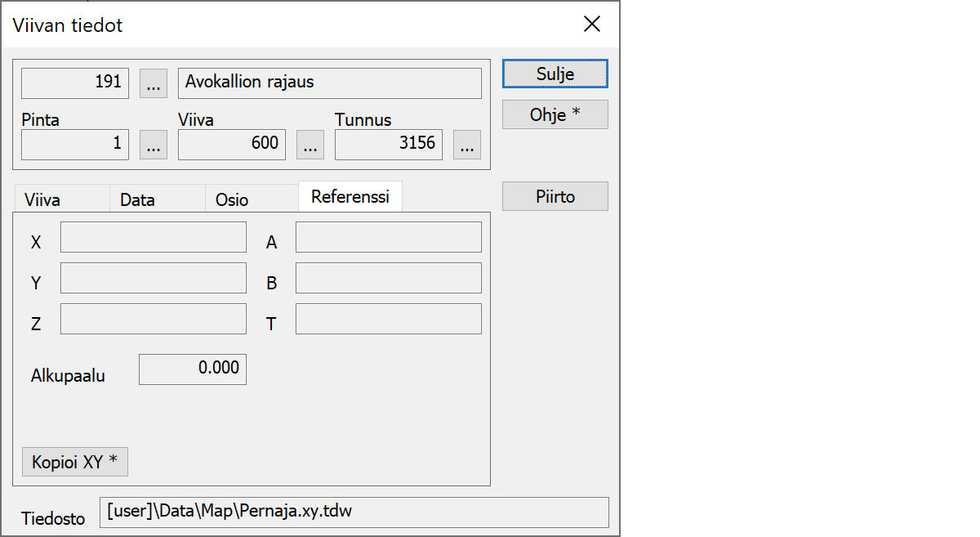Click the Kopioi XY button
Viewport: 980px width, 537px height.
(74, 462)
